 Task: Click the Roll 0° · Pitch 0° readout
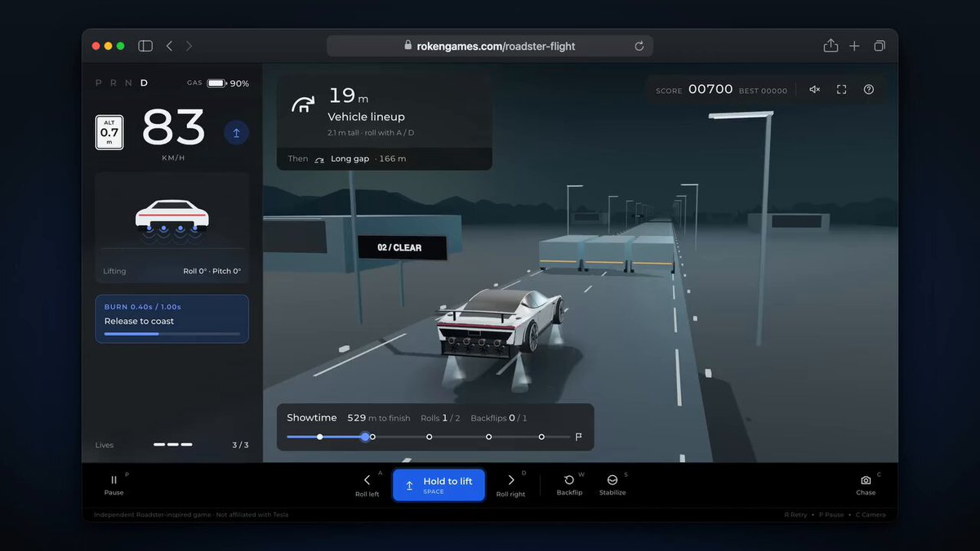(x=212, y=271)
